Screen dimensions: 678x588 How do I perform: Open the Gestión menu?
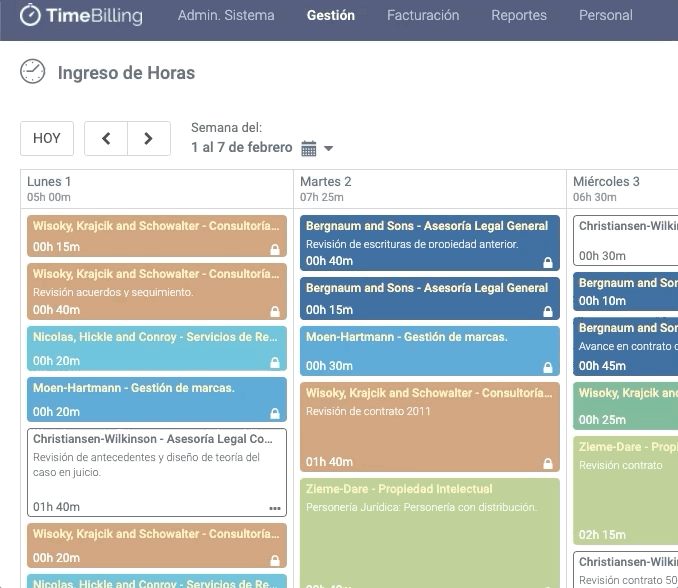pos(330,15)
